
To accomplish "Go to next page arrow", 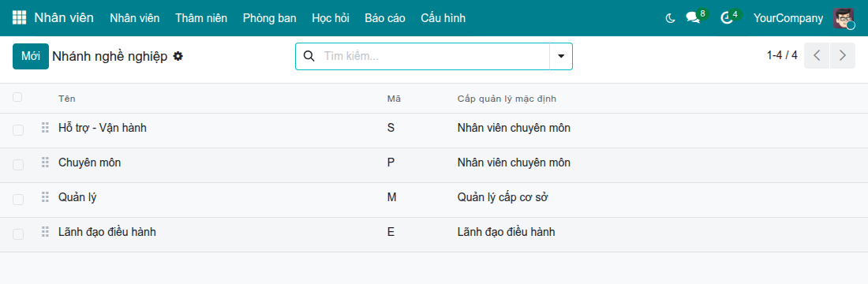I will click(843, 55).
